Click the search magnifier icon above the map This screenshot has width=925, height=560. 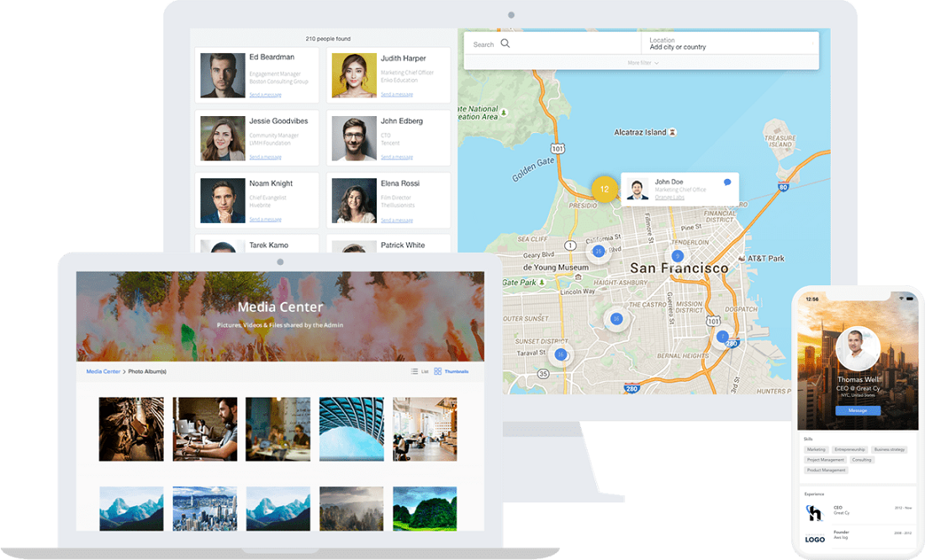(505, 43)
